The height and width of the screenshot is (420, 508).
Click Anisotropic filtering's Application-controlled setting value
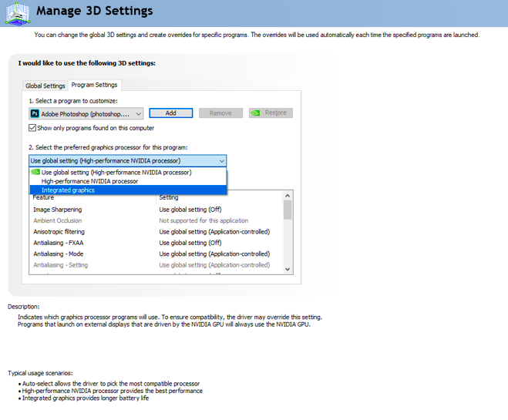coord(214,231)
